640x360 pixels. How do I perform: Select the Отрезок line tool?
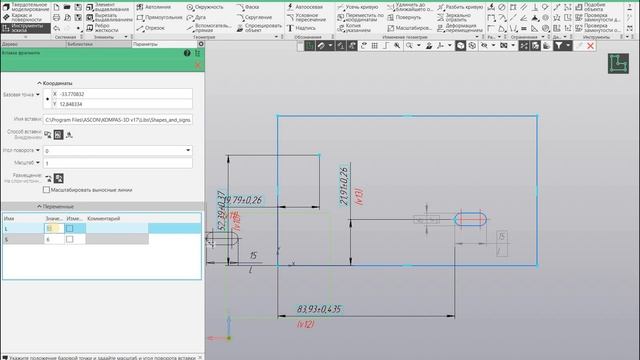pyautogui.click(x=151, y=28)
